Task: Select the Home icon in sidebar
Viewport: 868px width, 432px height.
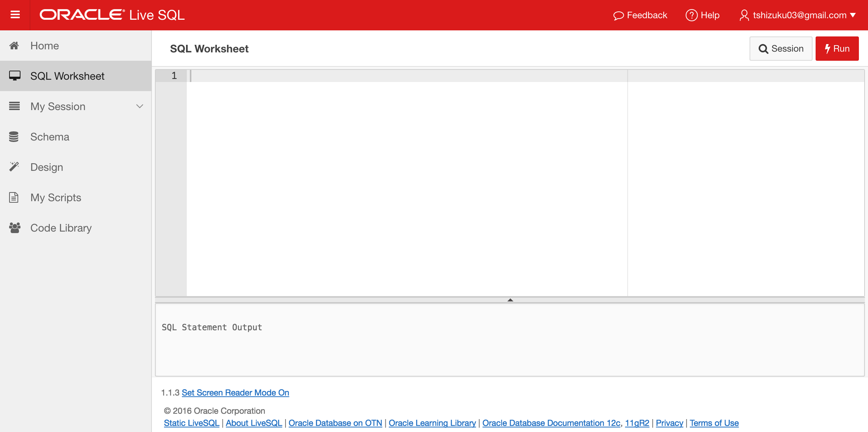Action: pyautogui.click(x=14, y=46)
